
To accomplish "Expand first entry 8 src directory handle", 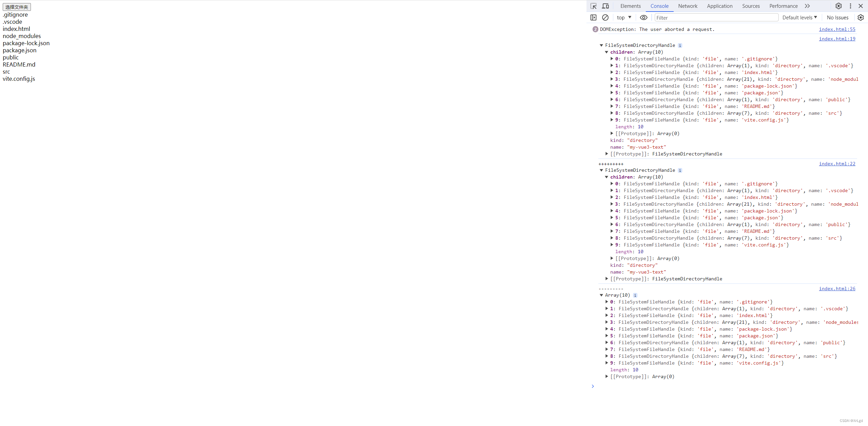I will pyautogui.click(x=612, y=113).
